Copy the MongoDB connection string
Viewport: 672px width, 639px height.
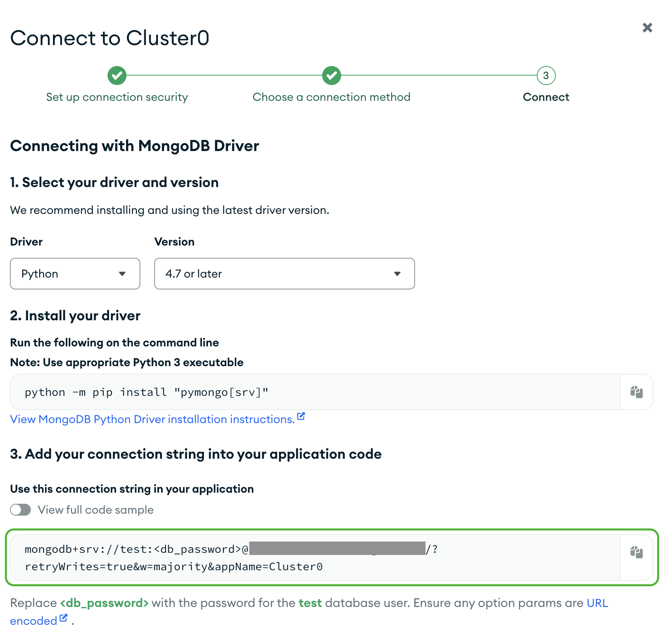[x=636, y=552]
